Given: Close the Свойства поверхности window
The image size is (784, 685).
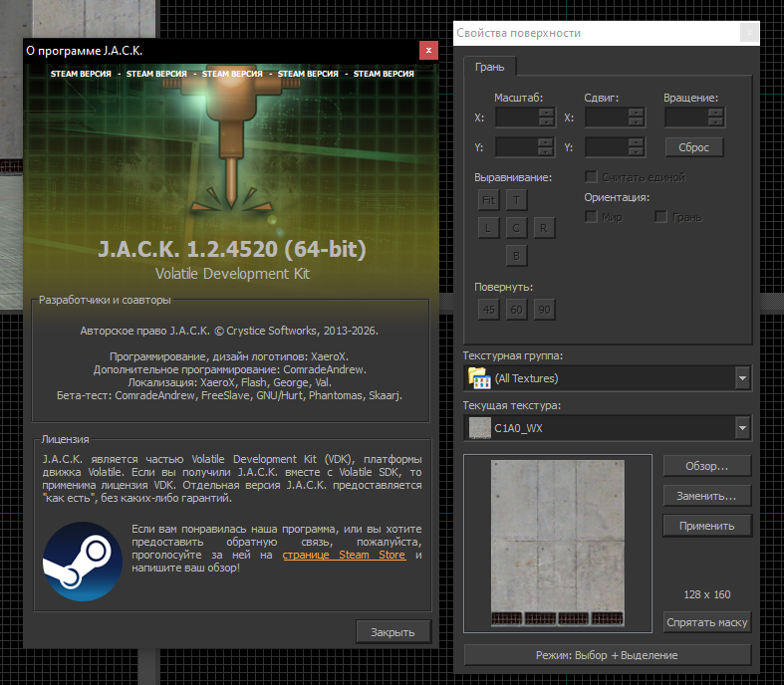Looking at the screenshot, I should pyautogui.click(x=749, y=33).
